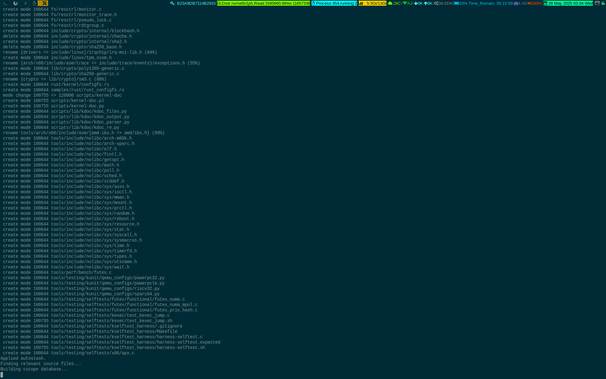
Task: Open the green Wi-Fi network indicator
Action: pyautogui.click(x=408, y=3)
